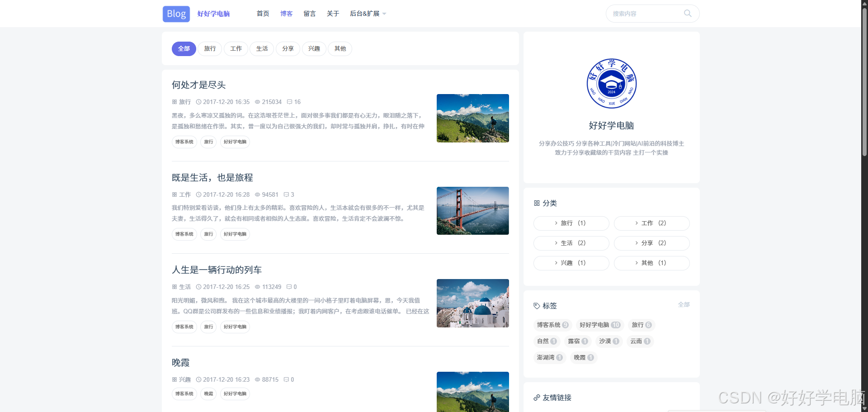Click category icon beside 兴趣 post meta
The image size is (868, 412).
[x=175, y=380]
